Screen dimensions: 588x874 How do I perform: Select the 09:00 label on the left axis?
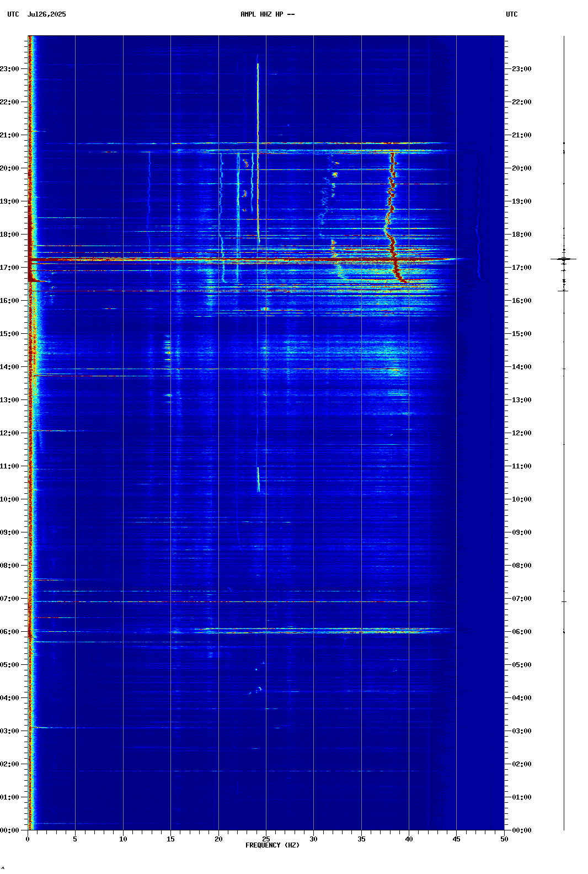click(x=9, y=532)
